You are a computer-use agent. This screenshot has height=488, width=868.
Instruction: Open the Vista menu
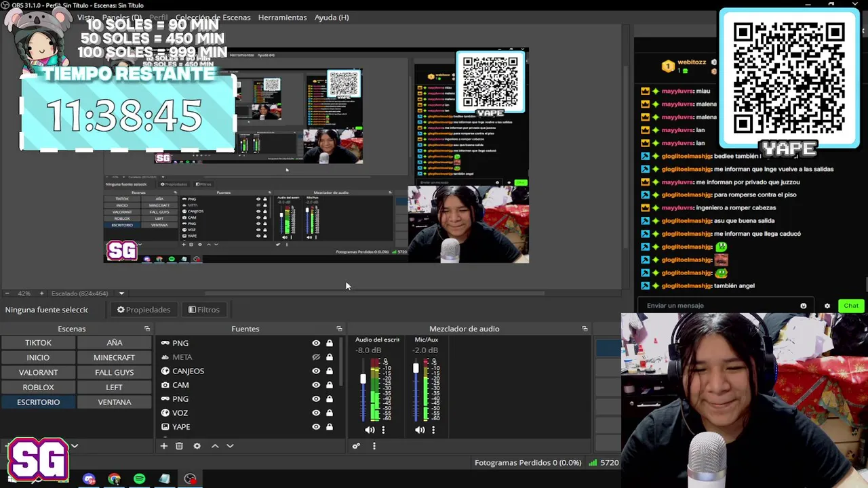tap(86, 17)
